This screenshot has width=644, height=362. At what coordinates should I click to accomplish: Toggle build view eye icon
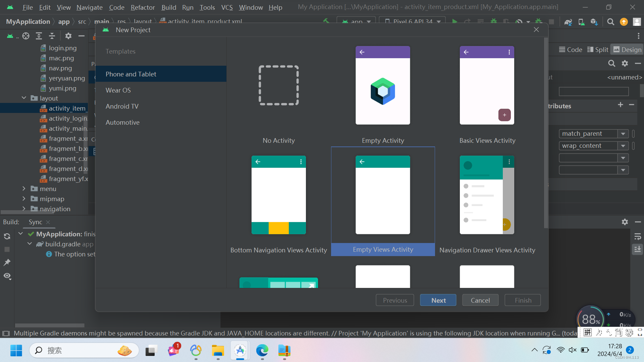coord(7,276)
